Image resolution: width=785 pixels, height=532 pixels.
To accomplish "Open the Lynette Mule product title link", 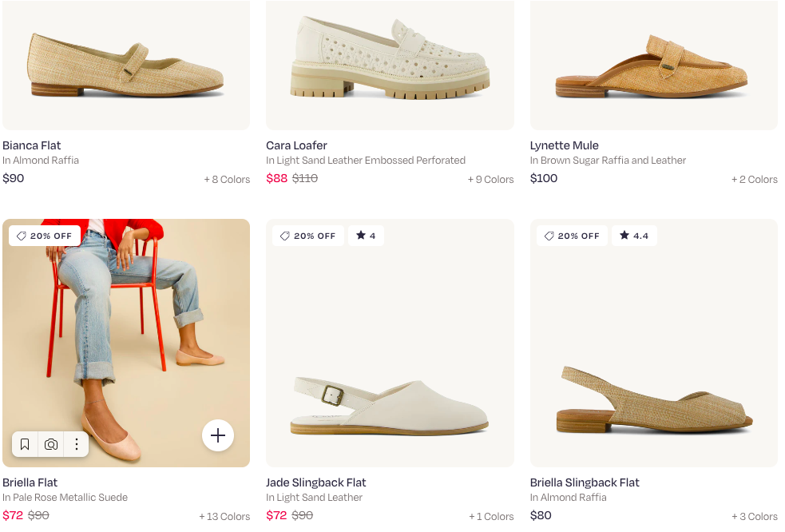I will coord(564,145).
